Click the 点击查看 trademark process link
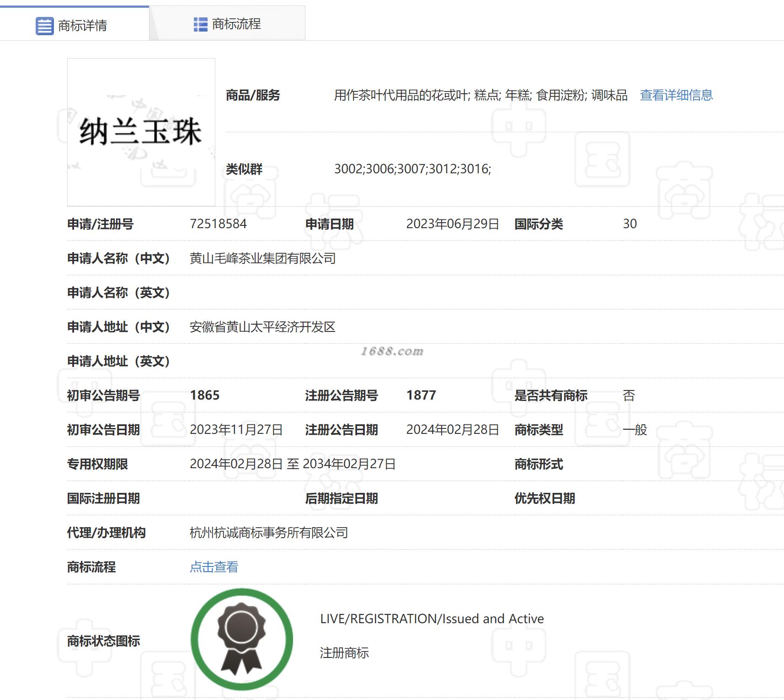The height and width of the screenshot is (700, 784). click(214, 567)
